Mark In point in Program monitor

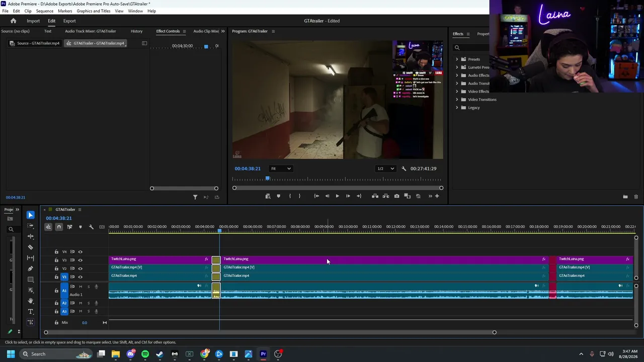tap(290, 196)
